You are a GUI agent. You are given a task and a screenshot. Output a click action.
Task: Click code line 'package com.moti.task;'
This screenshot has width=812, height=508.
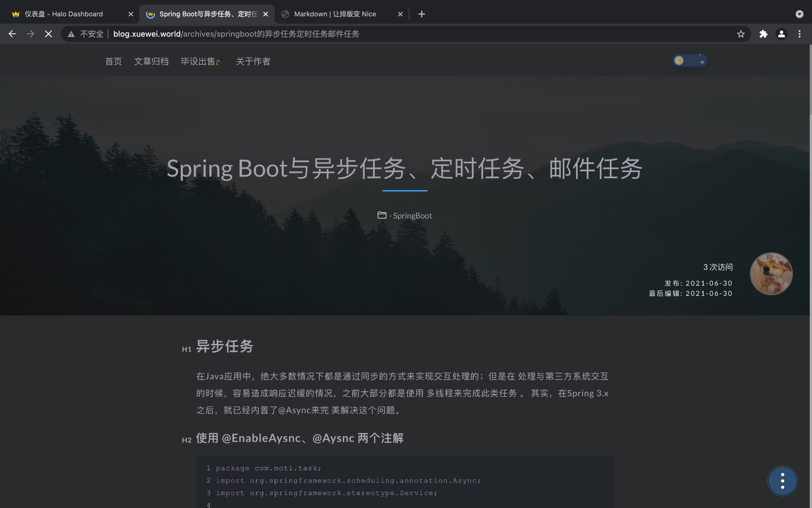point(268,468)
